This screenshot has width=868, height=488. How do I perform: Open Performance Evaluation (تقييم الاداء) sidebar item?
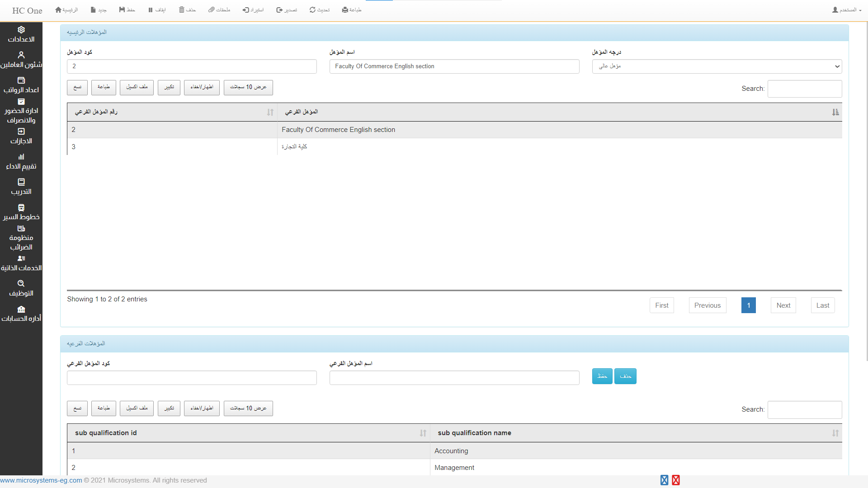click(x=21, y=162)
